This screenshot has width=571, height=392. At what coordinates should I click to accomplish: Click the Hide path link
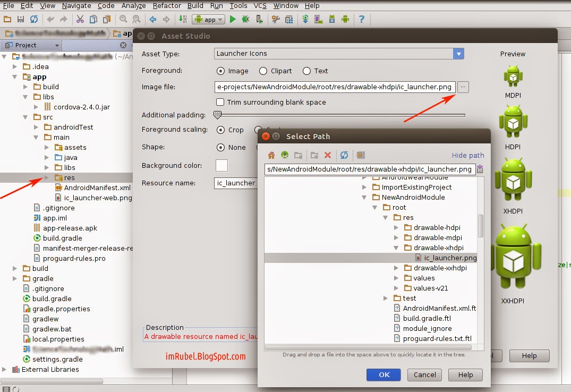[x=467, y=155]
